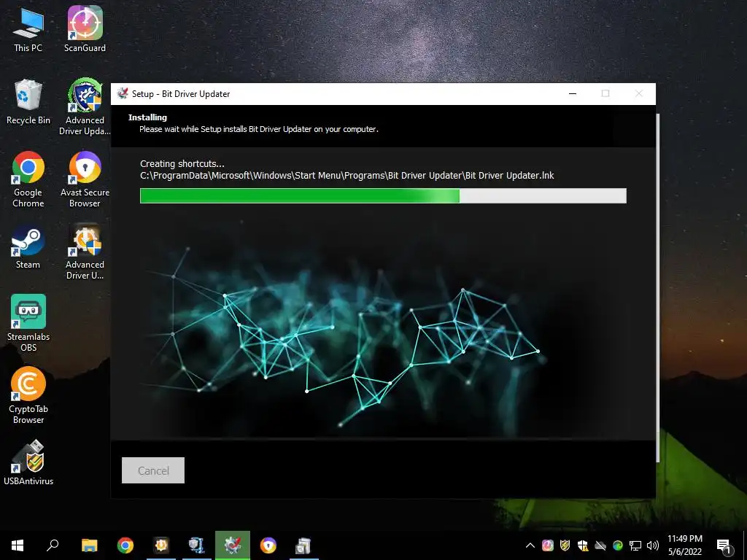Minimize the Bit Driver Updater setup window
747x560 pixels.
click(573, 94)
